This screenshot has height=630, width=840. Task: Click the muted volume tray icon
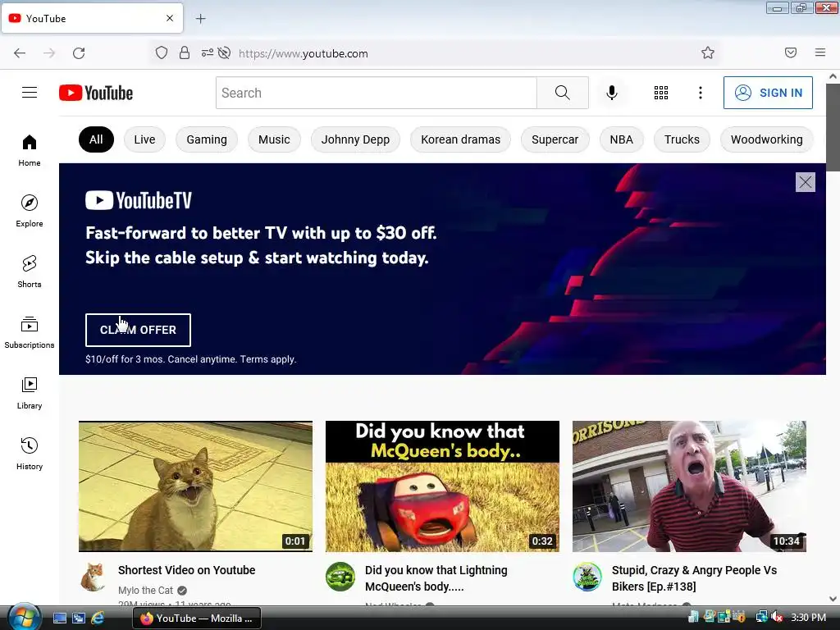click(x=777, y=617)
